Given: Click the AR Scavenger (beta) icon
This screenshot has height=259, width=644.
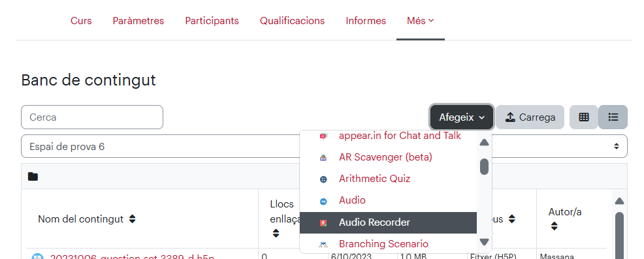Looking at the screenshot, I should (323, 157).
